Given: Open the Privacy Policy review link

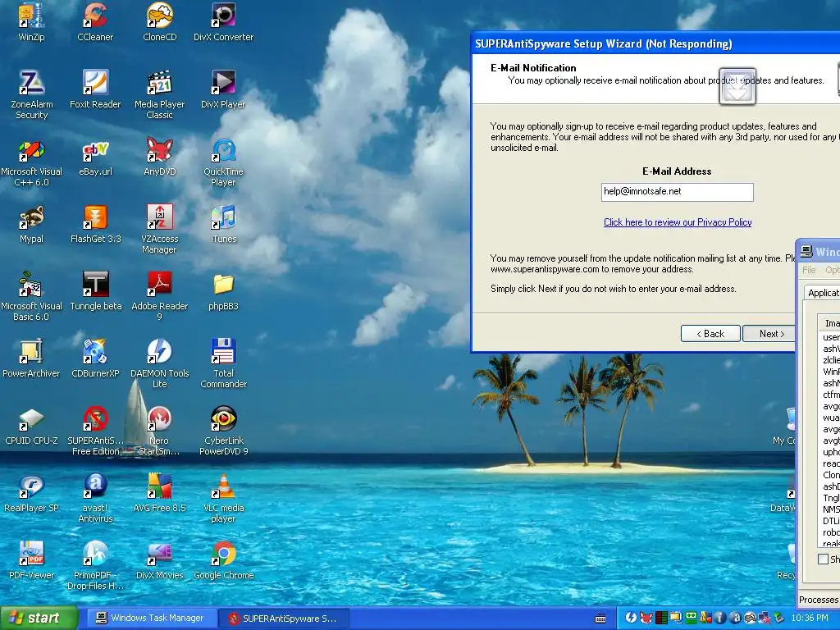Looking at the screenshot, I should coord(677,222).
